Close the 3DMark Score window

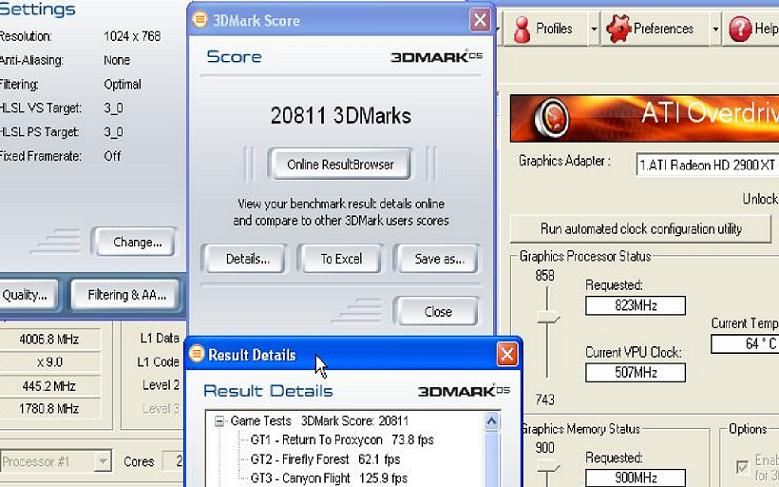click(480, 20)
